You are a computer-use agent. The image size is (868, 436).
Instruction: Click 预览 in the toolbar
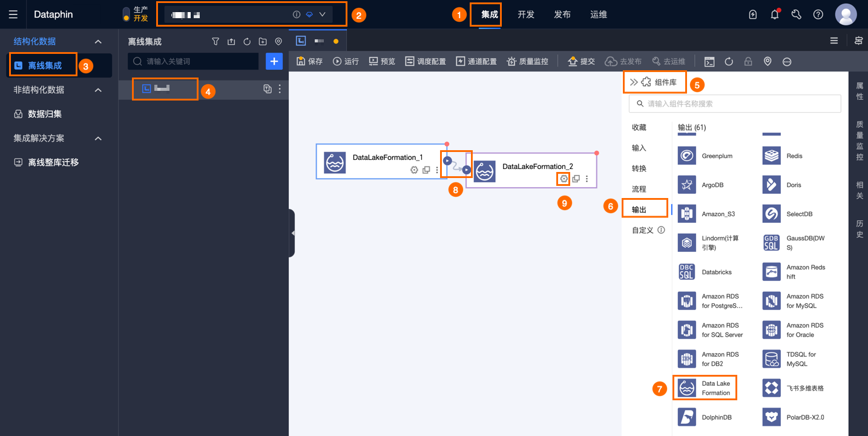pos(382,61)
